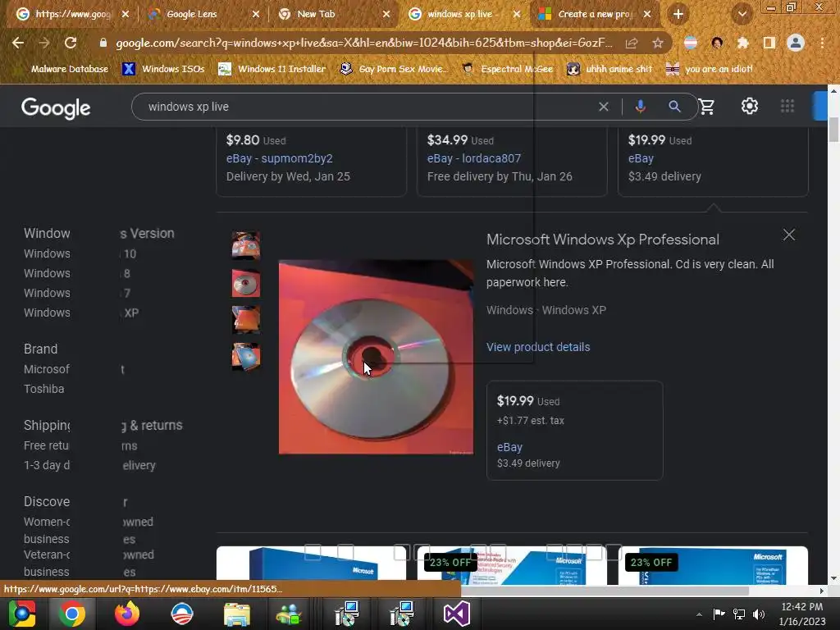Select the CD disc thumbnail

pyautogui.click(x=246, y=283)
